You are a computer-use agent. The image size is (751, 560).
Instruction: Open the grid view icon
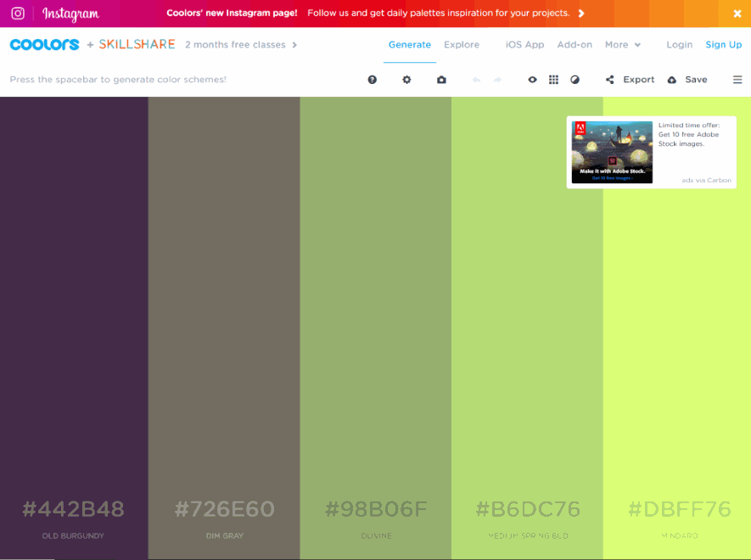553,80
